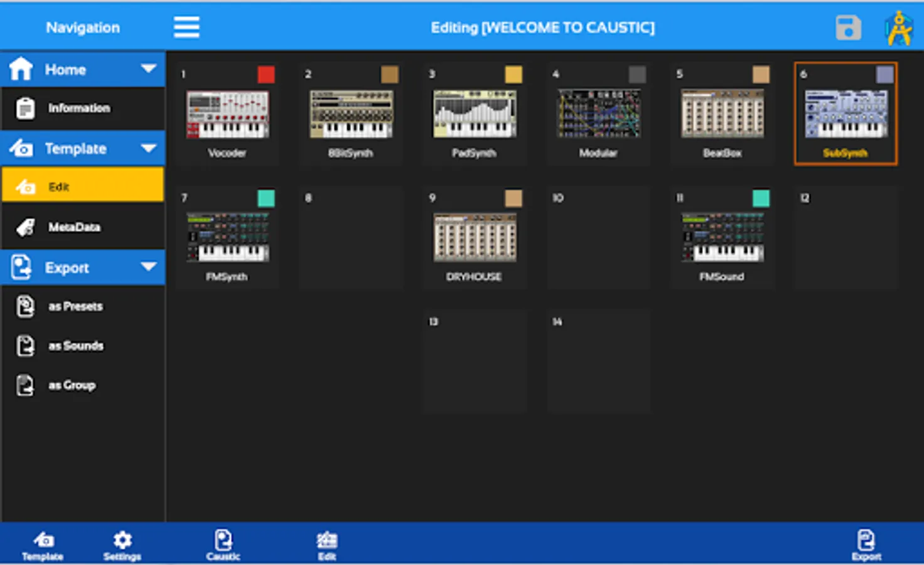Select empty slot 12

coord(846,237)
